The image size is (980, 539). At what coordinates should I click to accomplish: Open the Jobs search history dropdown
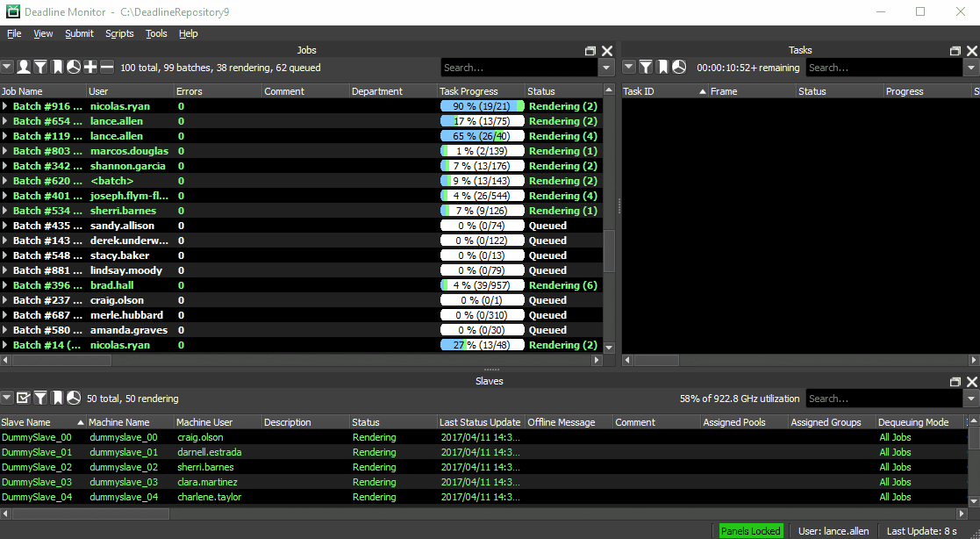click(606, 68)
